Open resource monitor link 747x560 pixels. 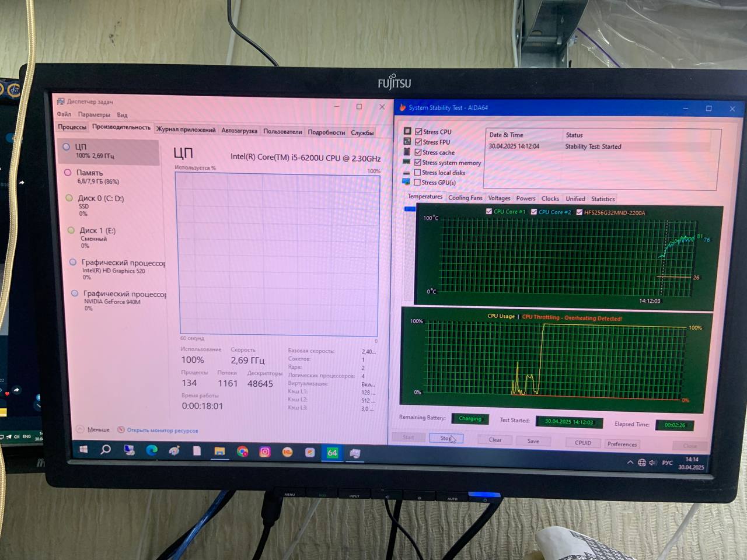(162, 430)
